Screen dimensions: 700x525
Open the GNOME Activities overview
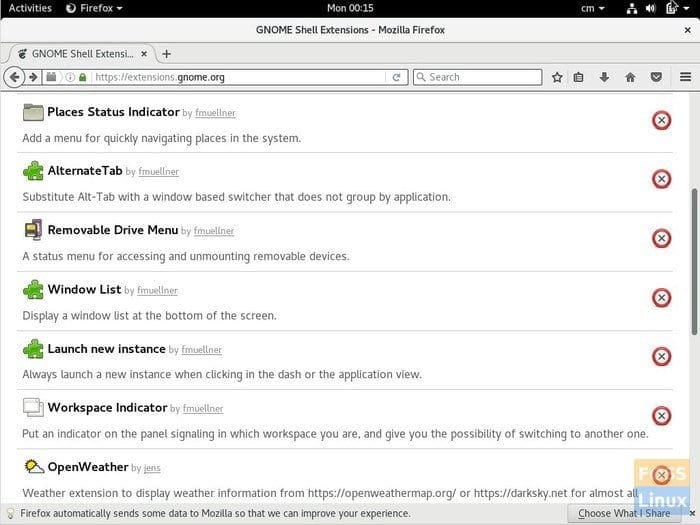[x=30, y=8]
